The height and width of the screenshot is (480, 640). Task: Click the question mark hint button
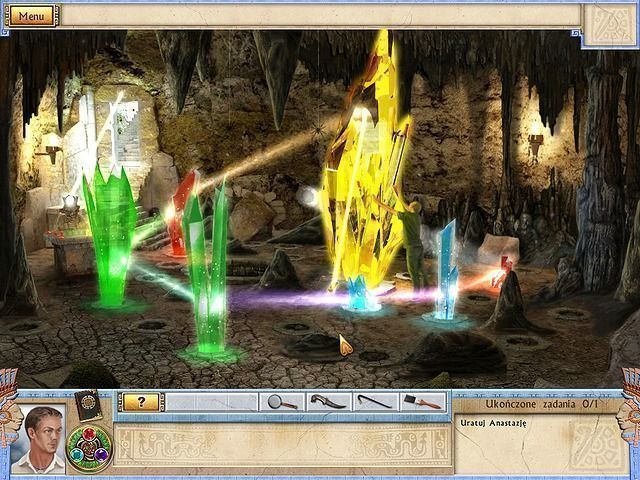click(x=141, y=402)
